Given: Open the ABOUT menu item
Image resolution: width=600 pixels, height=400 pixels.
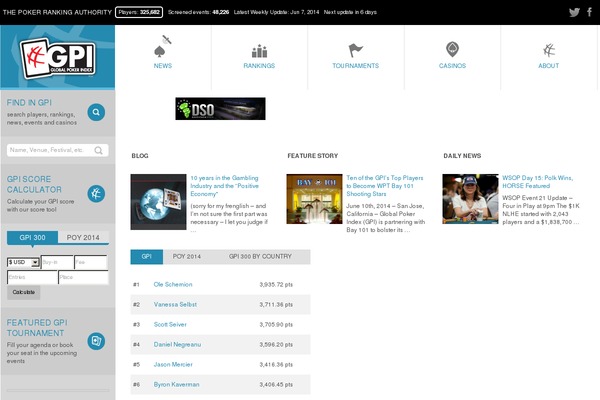Looking at the screenshot, I should pos(549,66).
